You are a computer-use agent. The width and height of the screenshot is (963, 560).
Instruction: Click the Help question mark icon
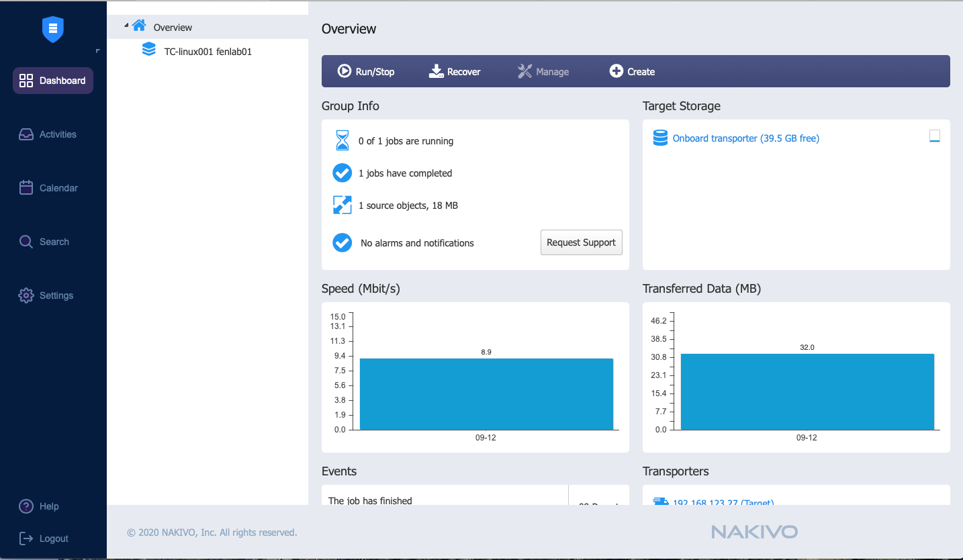26,506
